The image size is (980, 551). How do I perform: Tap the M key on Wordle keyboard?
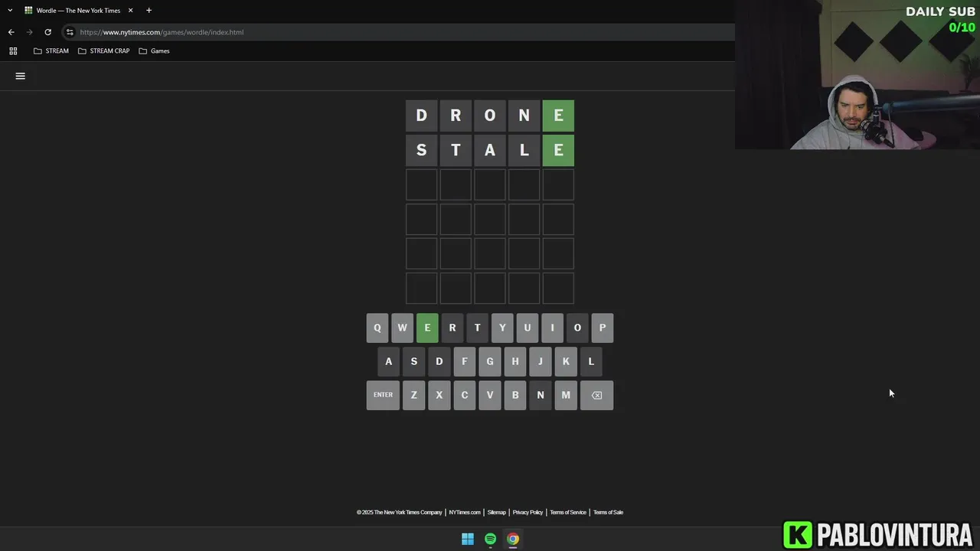566,395
